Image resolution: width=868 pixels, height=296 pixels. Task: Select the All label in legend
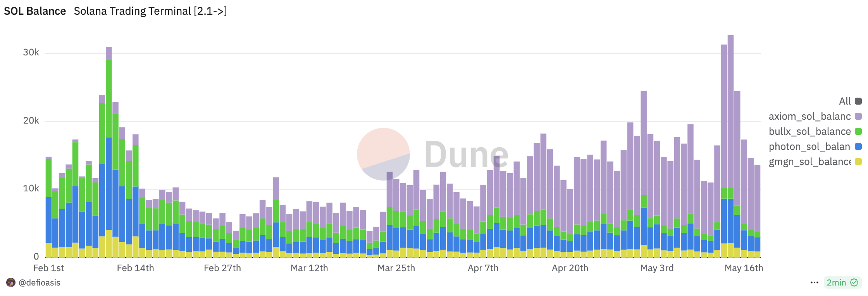pos(844,101)
